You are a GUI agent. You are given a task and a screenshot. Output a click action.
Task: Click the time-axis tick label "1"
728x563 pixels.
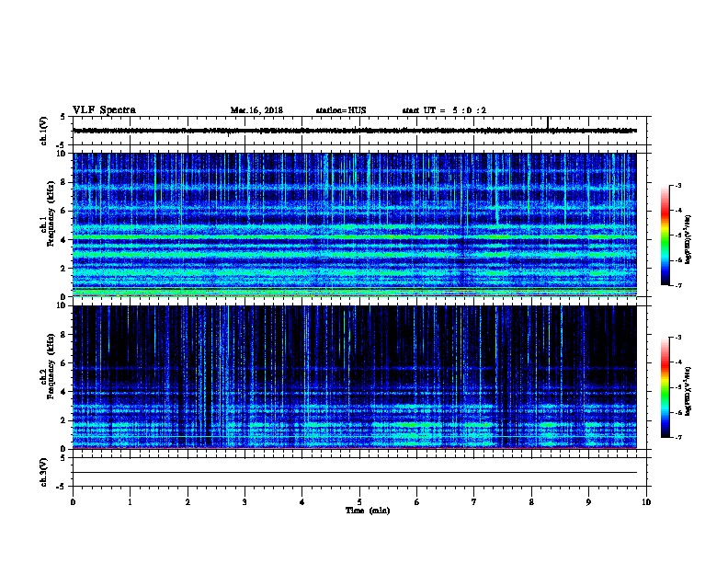point(130,502)
